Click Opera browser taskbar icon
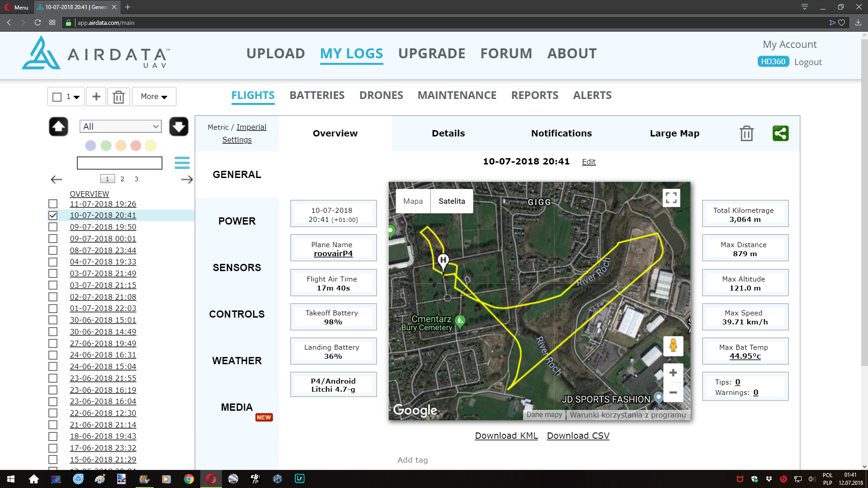The height and width of the screenshot is (488, 868). pyautogui.click(x=211, y=479)
